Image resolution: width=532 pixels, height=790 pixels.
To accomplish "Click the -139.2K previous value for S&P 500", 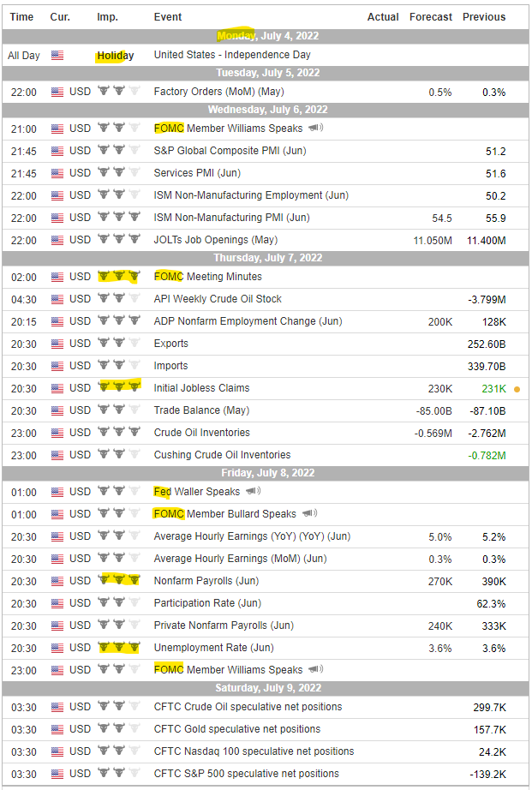I will pos(487,775).
